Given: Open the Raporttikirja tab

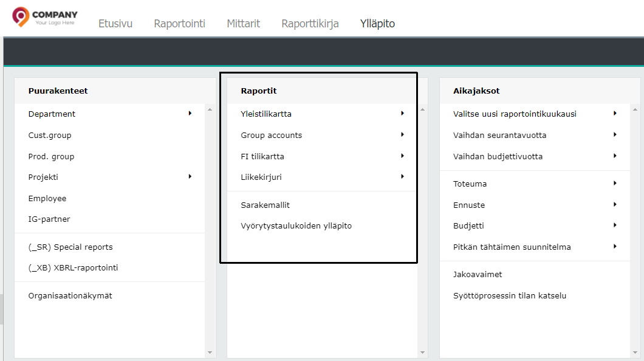Looking at the screenshot, I should (310, 24).
